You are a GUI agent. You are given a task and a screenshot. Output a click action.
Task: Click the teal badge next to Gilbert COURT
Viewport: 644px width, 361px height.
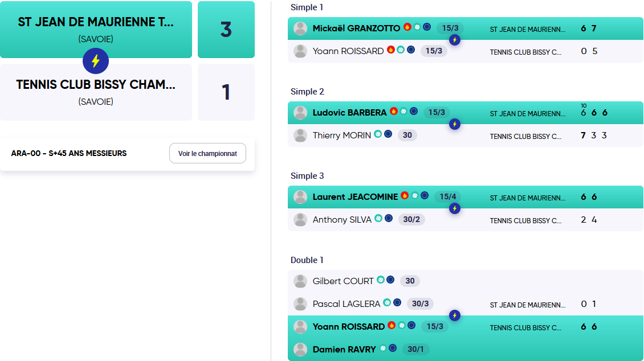(381, 280)
